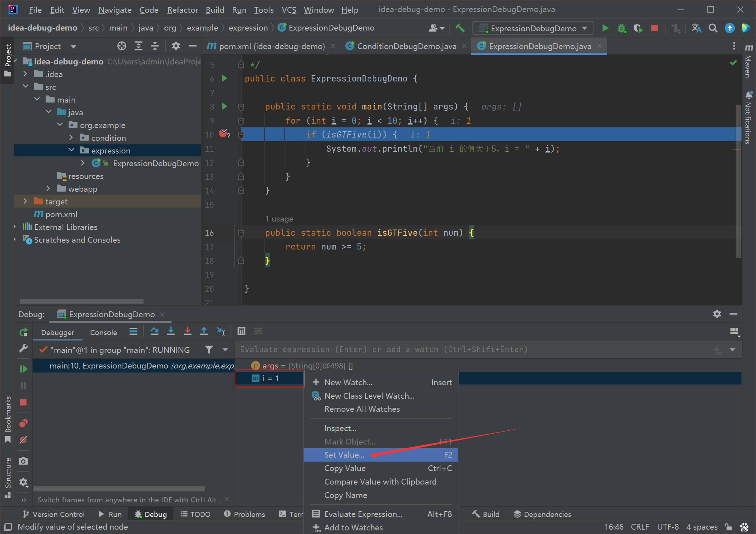Viewport: 756px width, 534px height.
Task: Expand the target folder in project tree
Action: pos(25,201)
